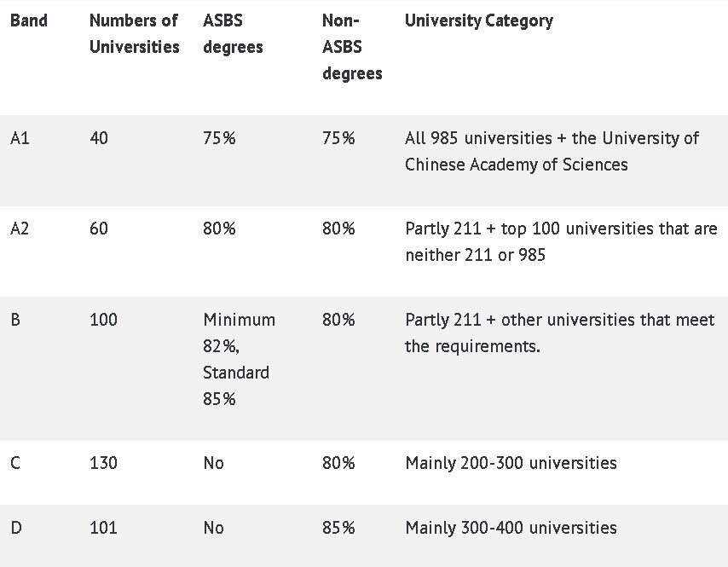Click the ASBS degrees column header
This screenshot has width=728, height=567.
tap(233, 33)
